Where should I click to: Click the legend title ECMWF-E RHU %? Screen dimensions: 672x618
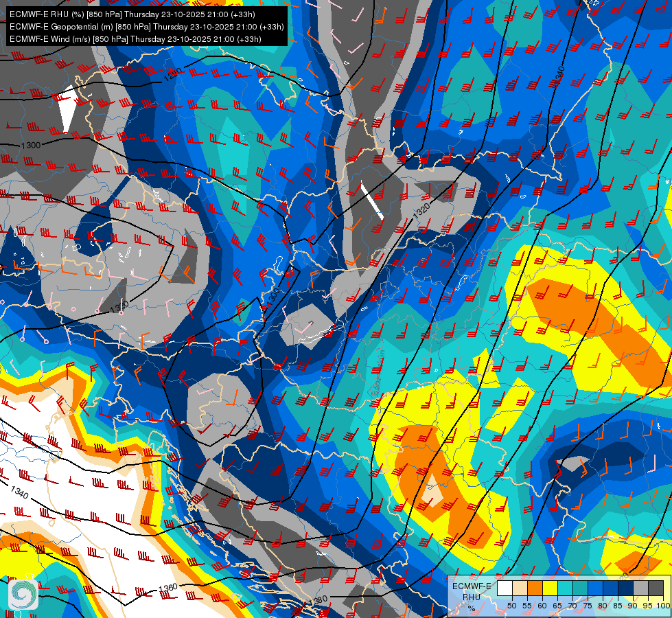pos(472,597)
